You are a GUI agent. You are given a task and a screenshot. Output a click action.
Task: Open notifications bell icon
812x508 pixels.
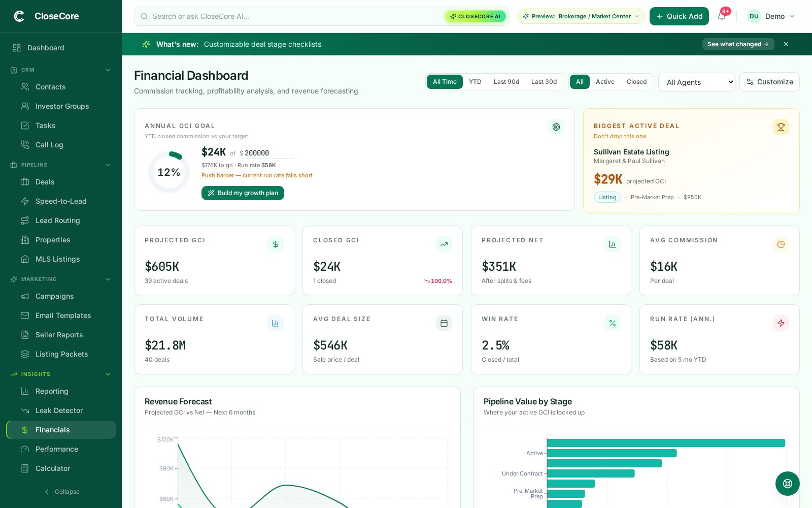[721, 16]
